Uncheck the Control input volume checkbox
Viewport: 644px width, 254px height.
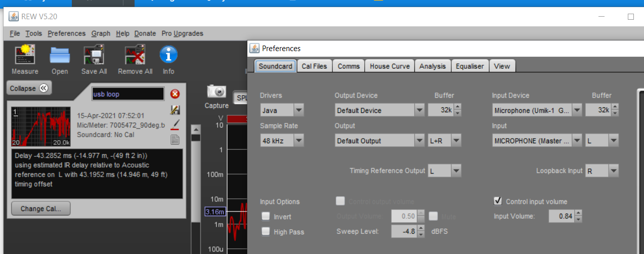tap(498, 201)
